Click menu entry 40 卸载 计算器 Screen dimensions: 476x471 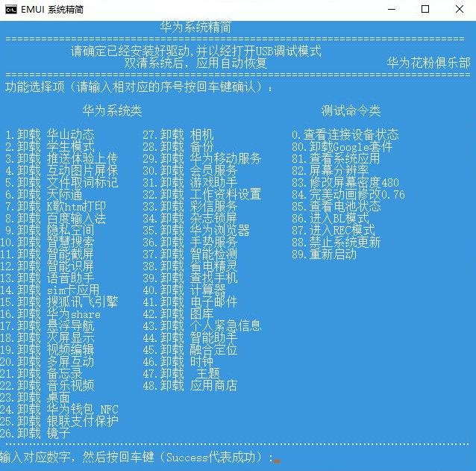pos(184,290)
